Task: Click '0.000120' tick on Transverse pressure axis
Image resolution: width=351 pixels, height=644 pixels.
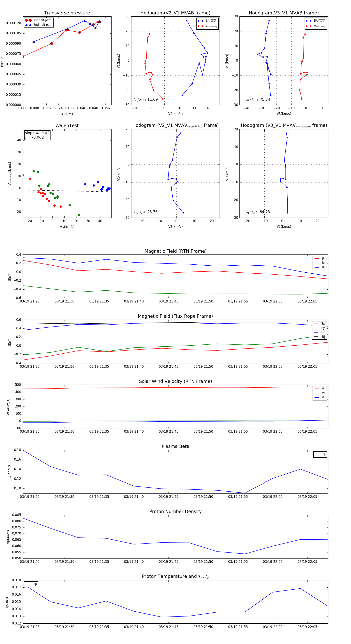Action: pos(13,23)
